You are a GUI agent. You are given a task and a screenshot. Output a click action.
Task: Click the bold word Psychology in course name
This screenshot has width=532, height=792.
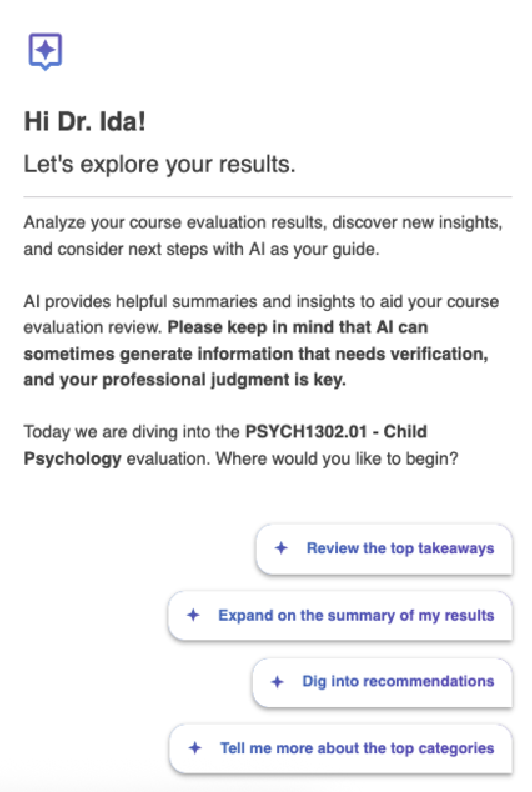(72, 459)
